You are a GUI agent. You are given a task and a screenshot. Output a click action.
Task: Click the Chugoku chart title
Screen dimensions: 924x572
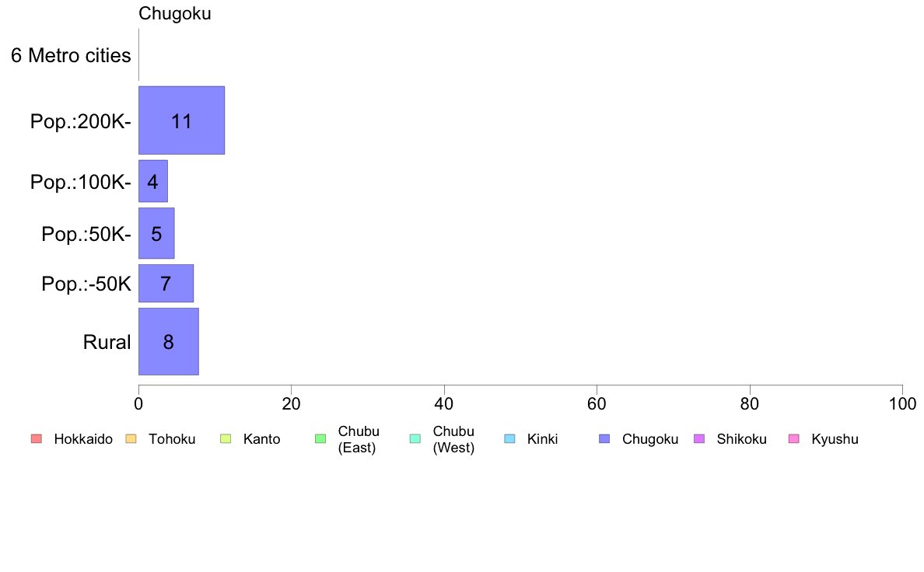(x=174, y=13)
